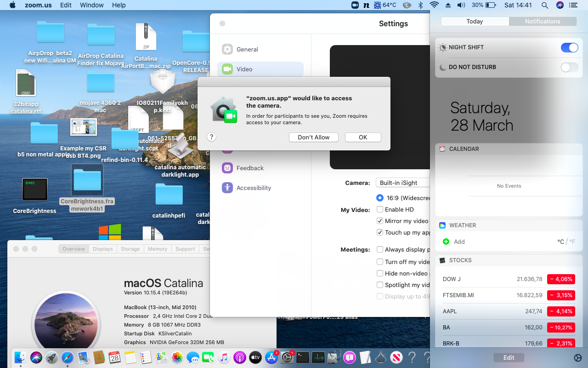Open Messages app in dock
The height and width of the screenshot is (368, 588).
coord(193,357)
